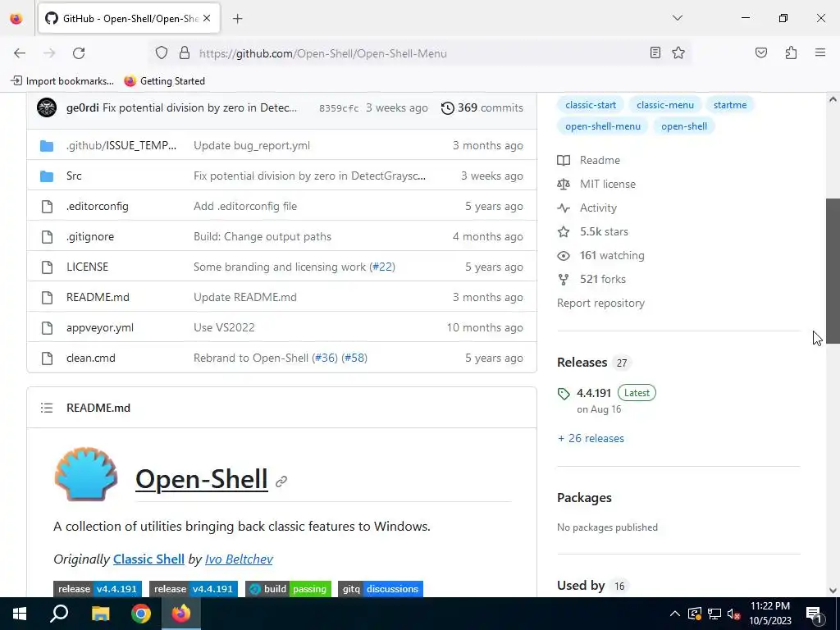Reload the current GitHub page
840x630 pixels.
(79, 53)
